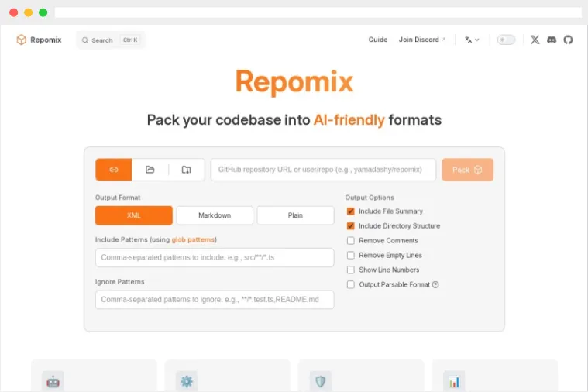Viewport: 588px width, 392px height.
Task: Select the ZIP file upload mode icon
Action: [187, 170]
